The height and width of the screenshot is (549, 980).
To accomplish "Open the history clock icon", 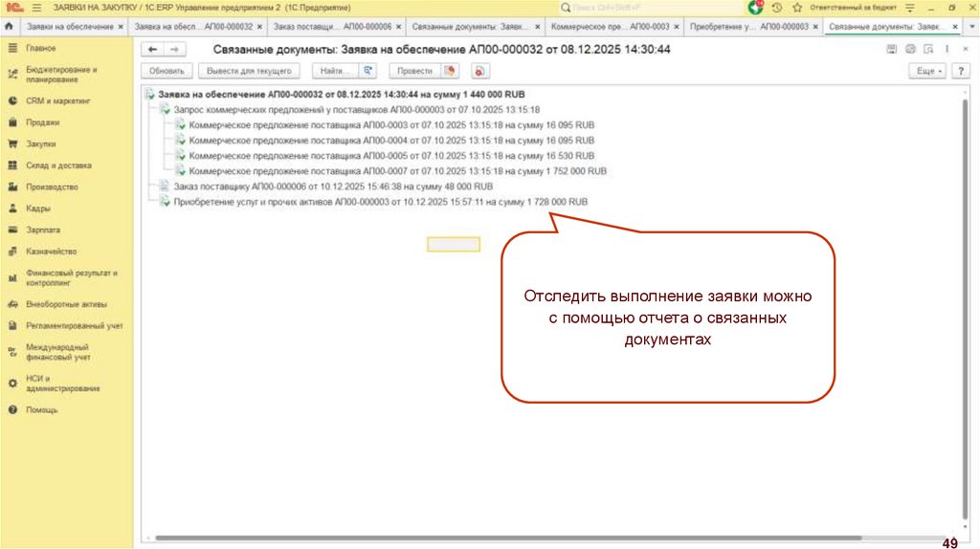I will pyautogui.click(x=777, y=8).
